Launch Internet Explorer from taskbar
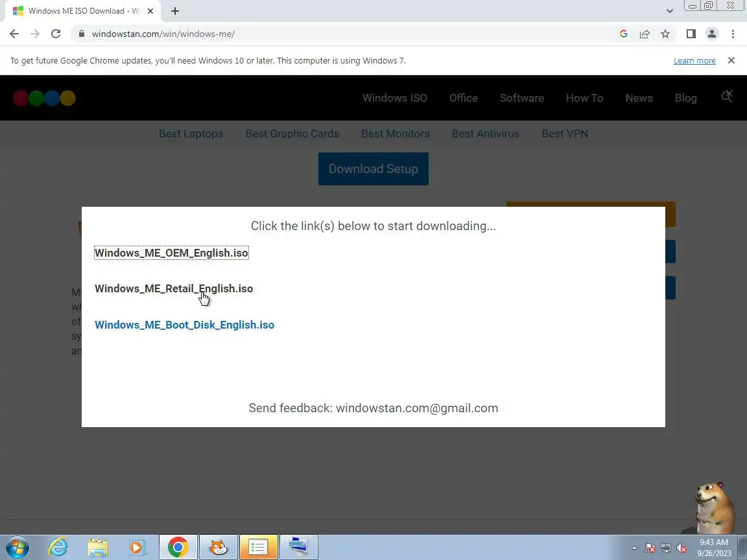747x560 pixels. (58, 547)
